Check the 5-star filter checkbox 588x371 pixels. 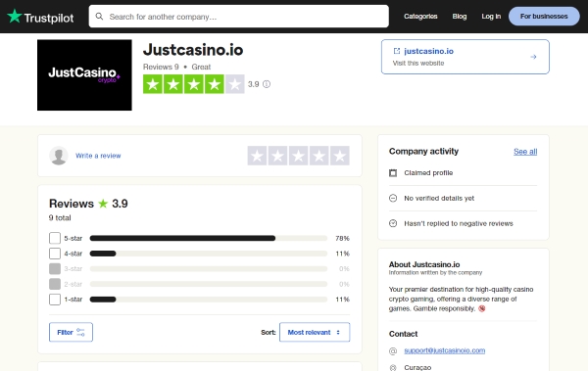click(55, 238)
